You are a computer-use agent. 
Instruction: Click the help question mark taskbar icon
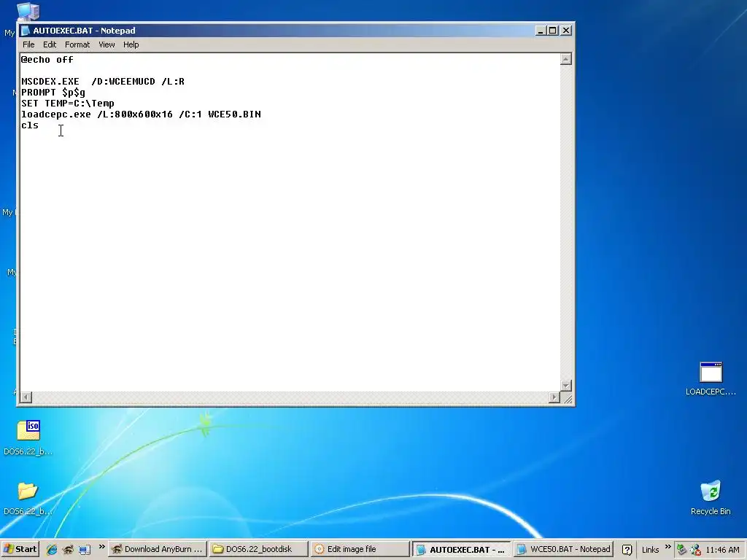click(627, 550)
